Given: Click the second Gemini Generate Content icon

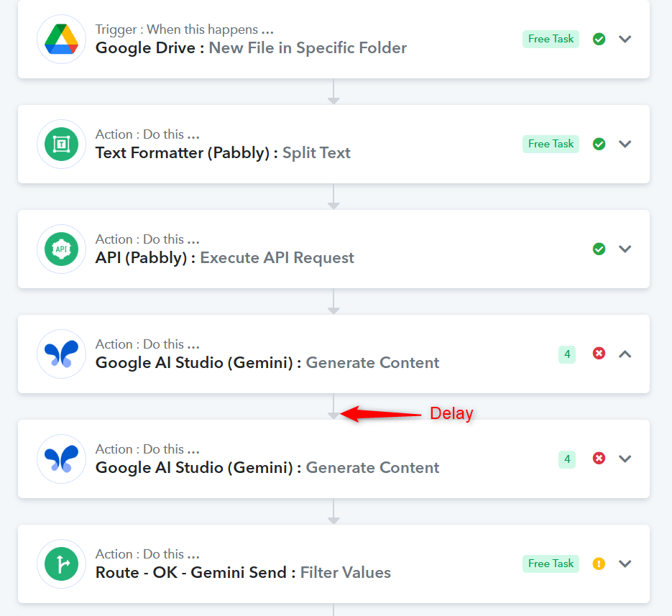Looking at the screenshot, I should 61,459.
